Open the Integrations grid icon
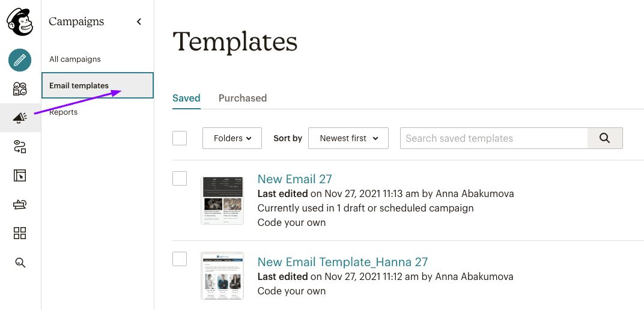Viewport: 644px width, 310px height. click(x=20, y=234)
